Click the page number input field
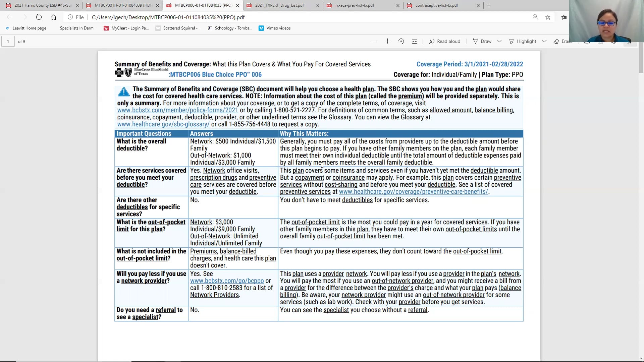The height and width of the screenshot is (362, 644). [8, 41]
